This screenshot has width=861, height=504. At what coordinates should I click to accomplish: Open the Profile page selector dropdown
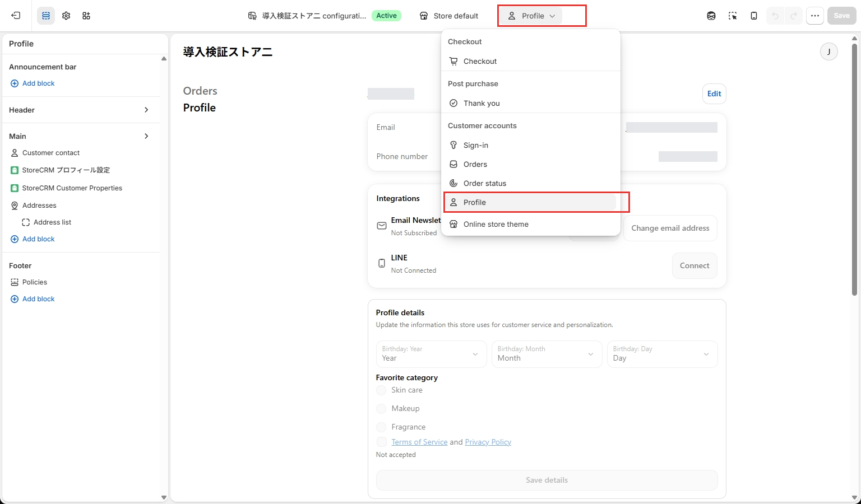[532, 16]
